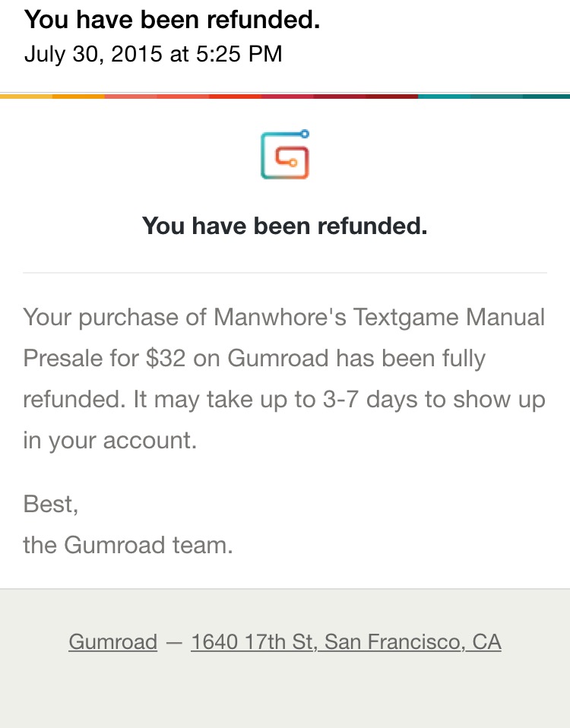
Task: Click the $32 amount in the message
Action: pyautogui.click(x=166, y=359)
